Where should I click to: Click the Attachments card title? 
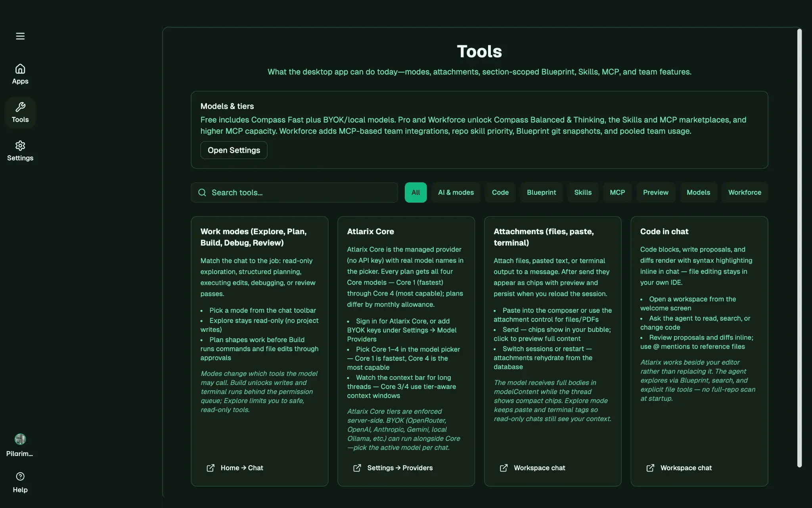pyautogui.click(x=544, y=237)
